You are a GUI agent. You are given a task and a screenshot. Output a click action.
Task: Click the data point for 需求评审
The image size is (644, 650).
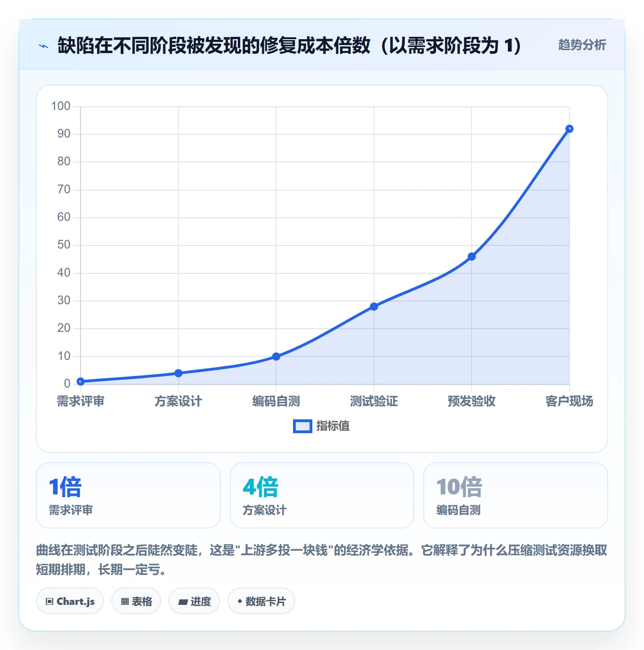[x=80, y=381]
